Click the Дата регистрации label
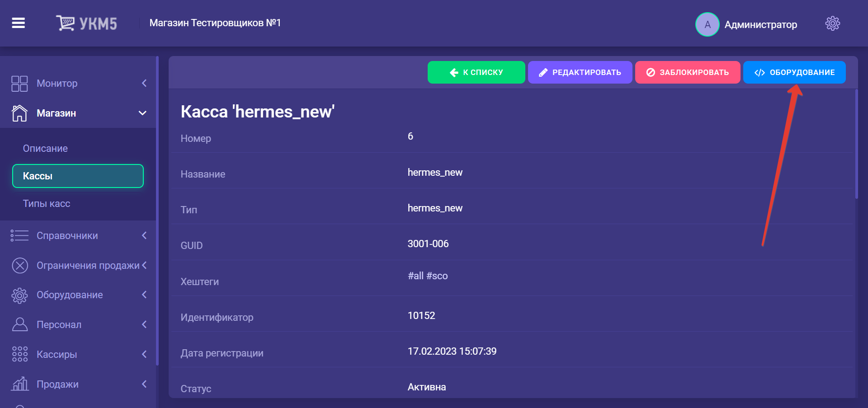868x408 pixels. coord(222,353)
